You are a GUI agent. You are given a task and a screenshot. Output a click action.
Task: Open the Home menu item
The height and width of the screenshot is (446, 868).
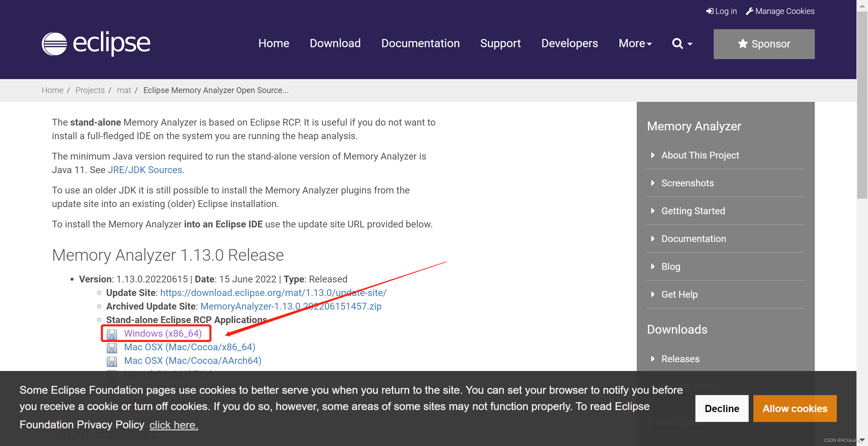274,43
